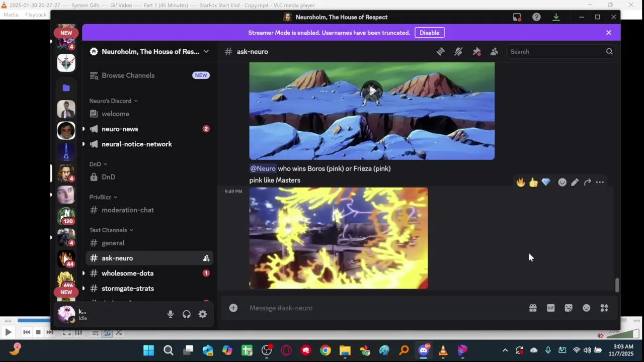Open the neuro-news channel
The width and height of the screenshot is (644, 362).
pos(149,129)
